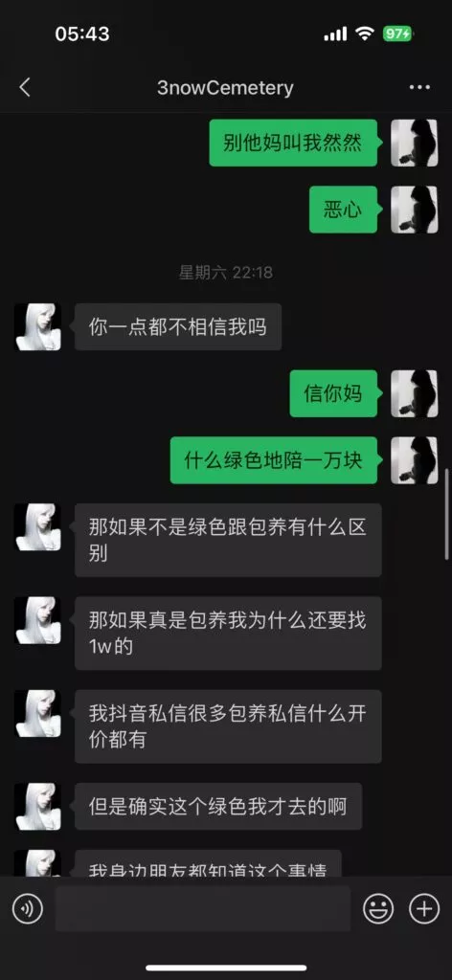Tap message about '我抖音私信很多包养私信'
Image resolution: width=452 pixels, height=980 pixels.
(x=228, y=726)
